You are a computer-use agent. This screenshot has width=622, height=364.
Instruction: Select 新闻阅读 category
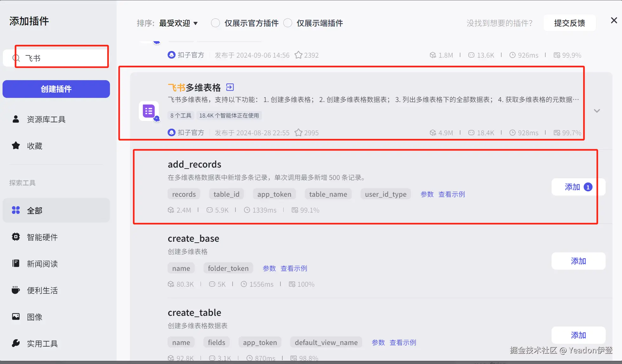[x=42, y=264]
